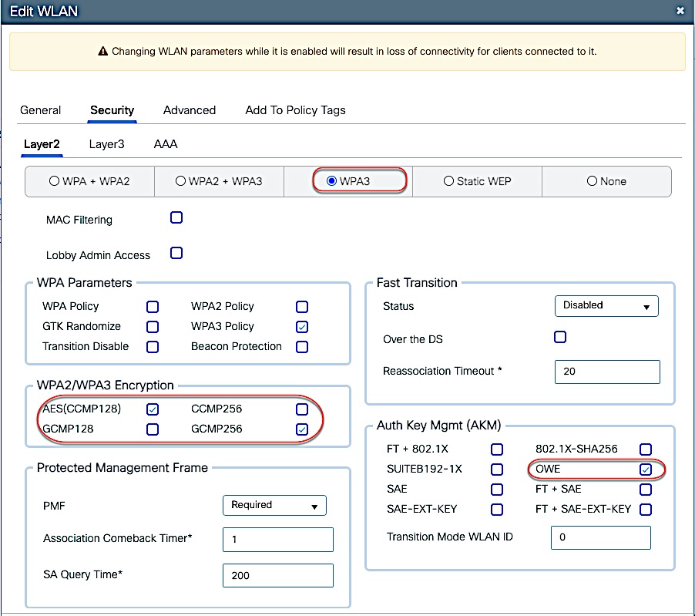The image size is (695, 616).
Task: Enable SAE auth key management
Action: tap(497, 489)
